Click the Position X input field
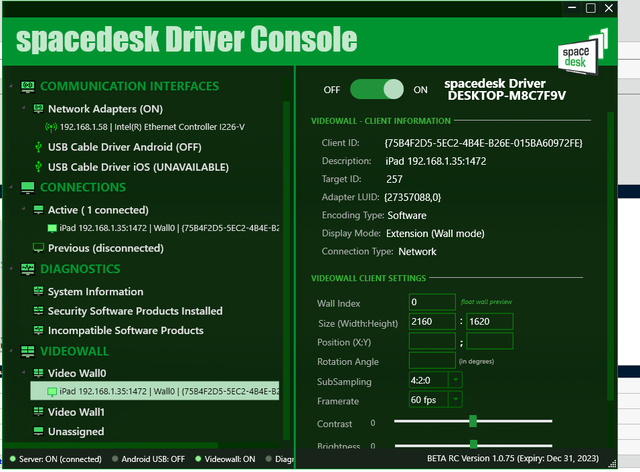The width and height of the screenshot is (640, 472). [x=432, y=341]
